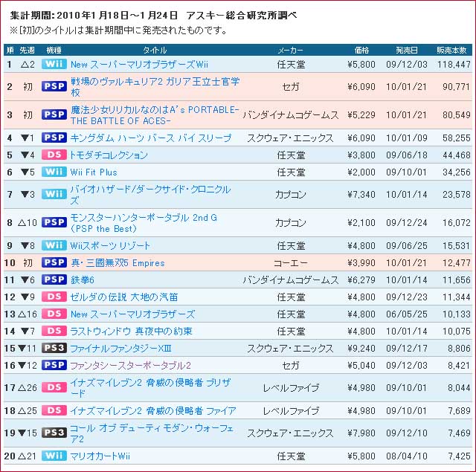Click the 価格 column header
This screenshot has height=472, width=476.
(x=361, y=50)
